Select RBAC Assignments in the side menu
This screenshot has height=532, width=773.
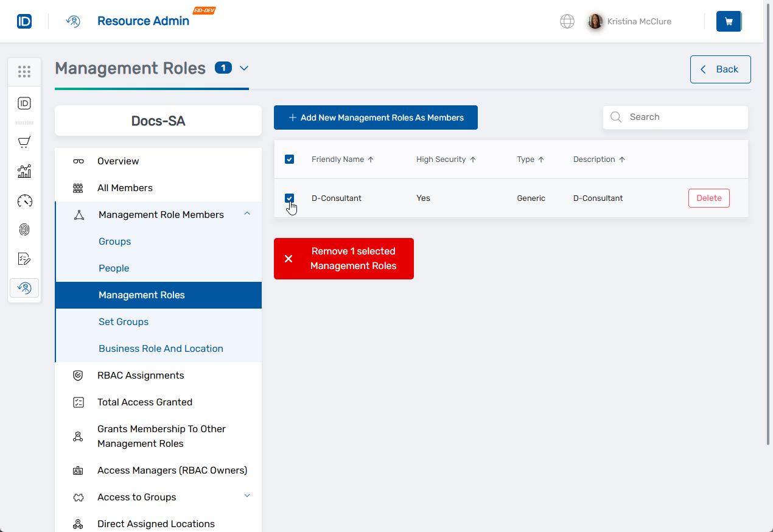141,376
